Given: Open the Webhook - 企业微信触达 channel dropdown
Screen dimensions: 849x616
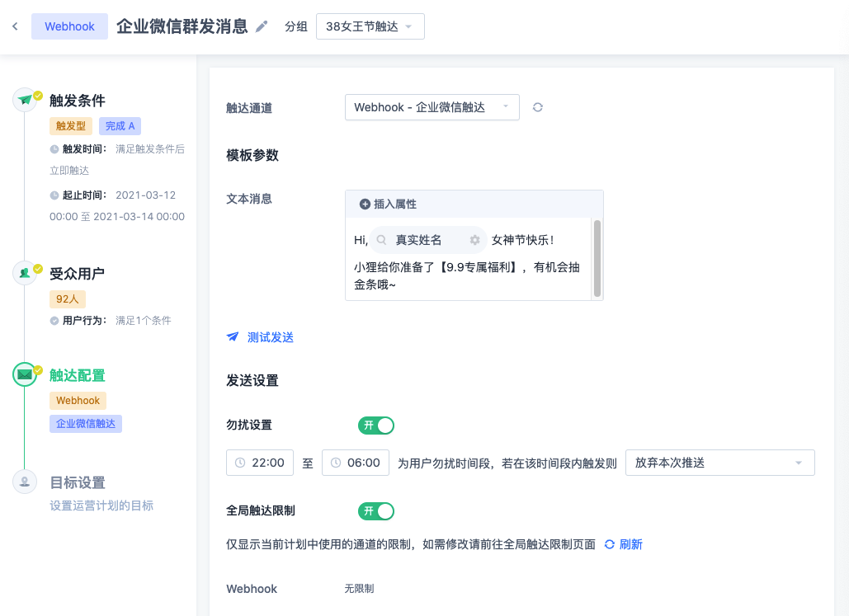Looking at the screenshot, I should tap(432, 107).
